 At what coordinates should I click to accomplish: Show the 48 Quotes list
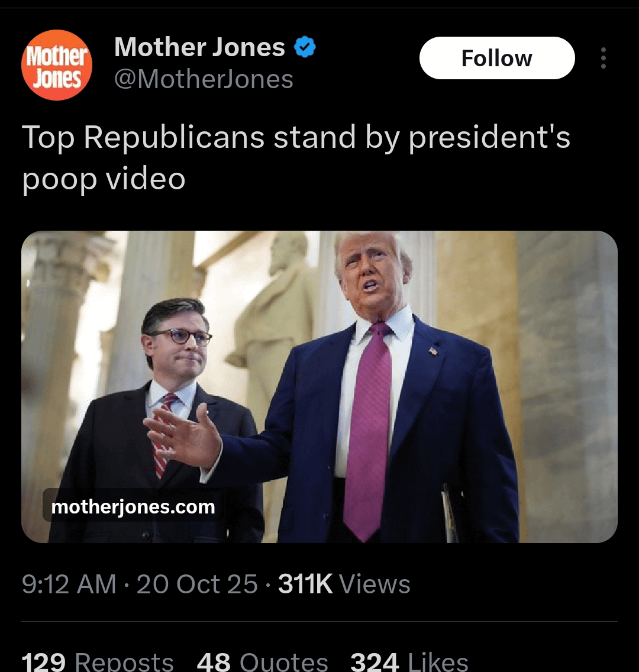coord(262,661)
